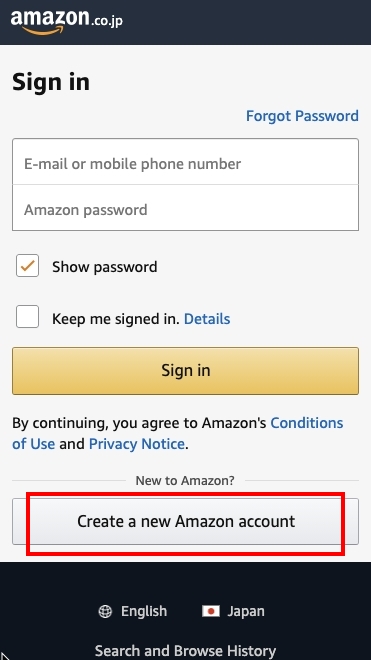Viewport: 371px width, 660px height.
Task: Click the Sign in page heading
Action: 51,82
